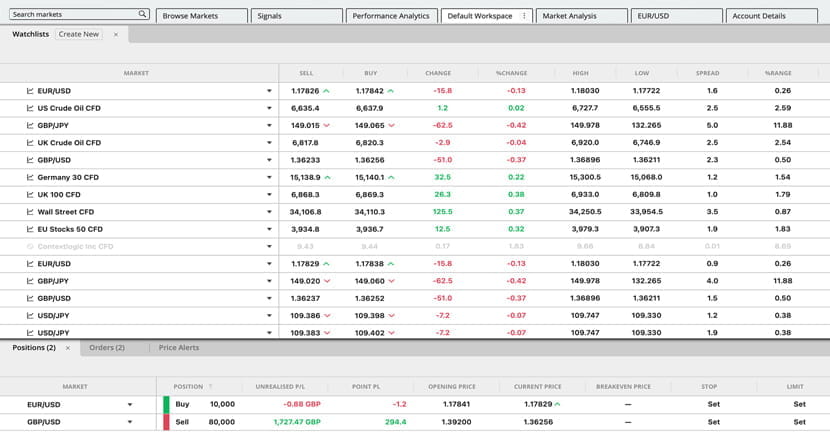Image resolution: width=830 pixels, height=435 pixels.
Task: Expand EU Stocks 50 CFD row dropdown
Action: tap(269, 229)
